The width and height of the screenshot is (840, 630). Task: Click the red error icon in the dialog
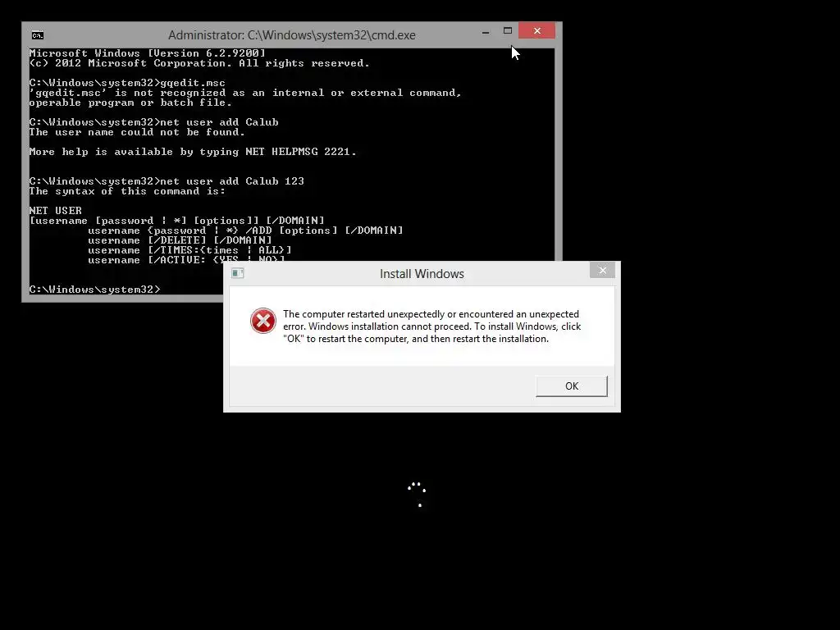[263, 321]
